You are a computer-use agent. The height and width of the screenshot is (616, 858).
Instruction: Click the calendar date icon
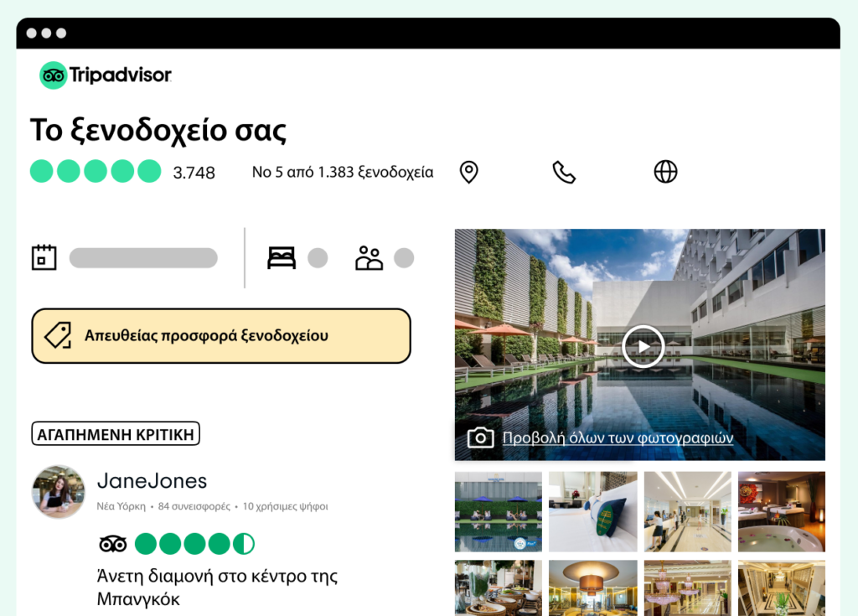pos(44,257)
